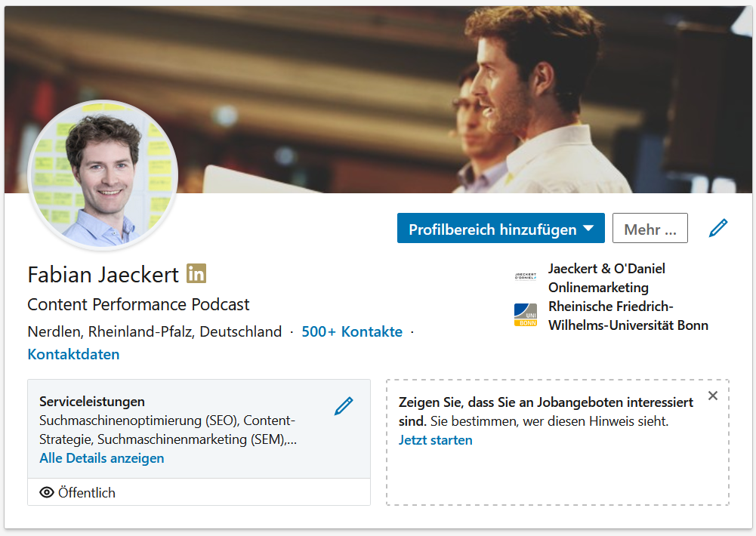Click the headline Content Performance Podcast

(138, 305)
